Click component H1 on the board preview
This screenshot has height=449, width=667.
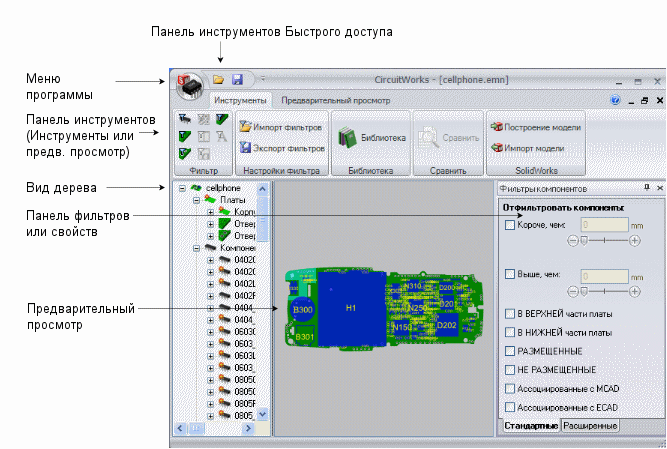351,308
